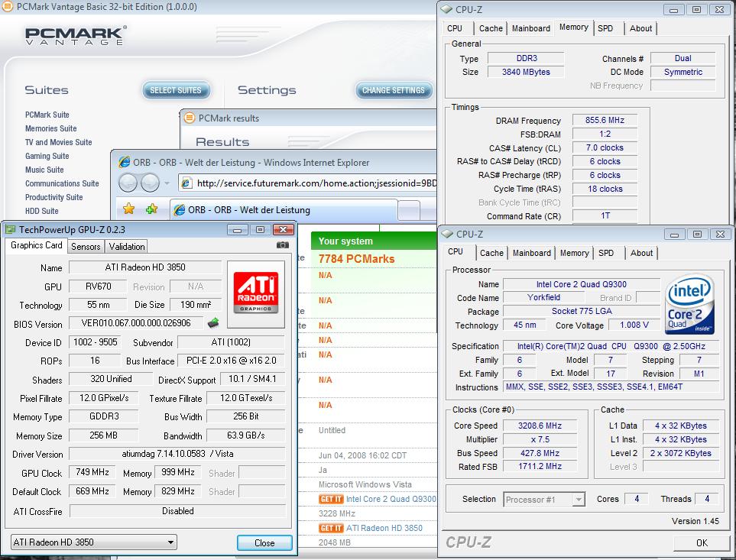Open the IE recent pages dropdown arrow
This screenshot has width=736, height=560.
[x=167, y=183]
